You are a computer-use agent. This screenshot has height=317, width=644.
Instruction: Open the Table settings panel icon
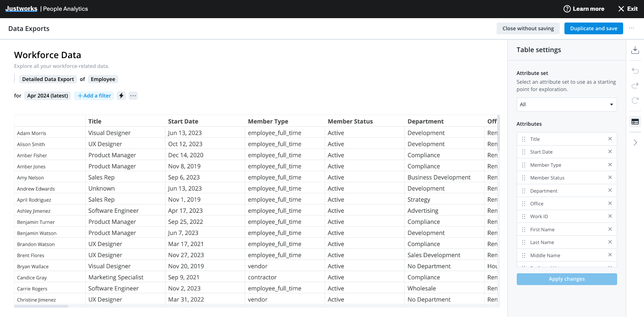coord(635,121)
